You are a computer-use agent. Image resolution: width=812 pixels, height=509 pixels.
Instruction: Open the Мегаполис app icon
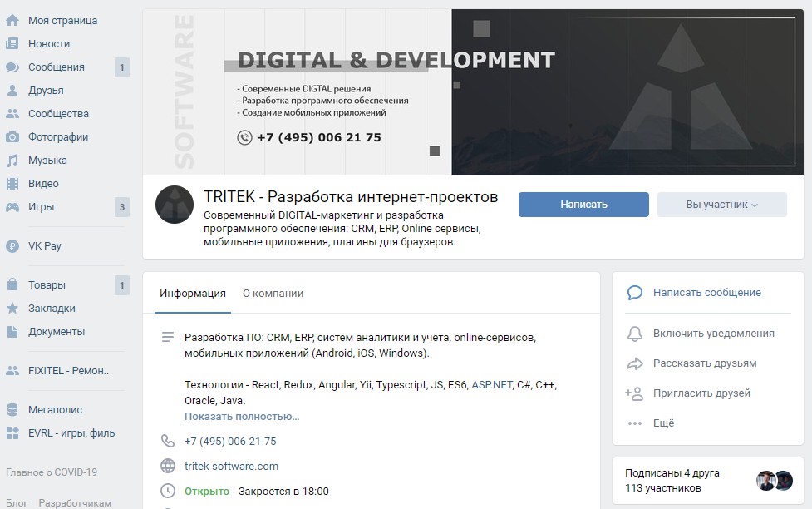pyautogui.click(x=12, y=409)
